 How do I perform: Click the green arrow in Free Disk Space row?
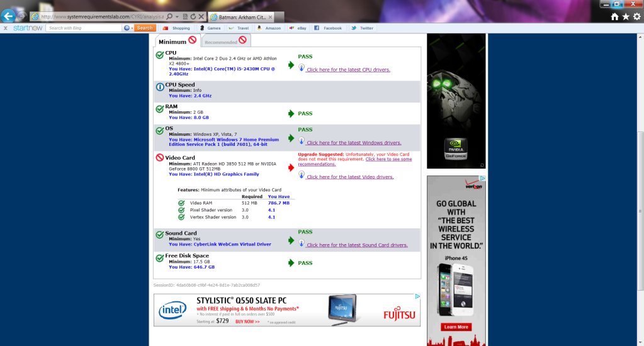tap(291, 263)
